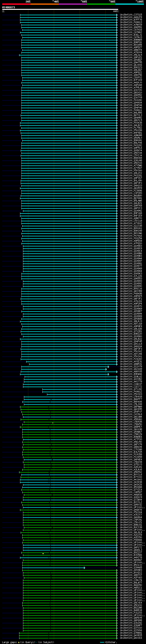Screen dimensions: 146x644
Task: Select hit label UniRef100_P48466
Action: click(131, 540)
